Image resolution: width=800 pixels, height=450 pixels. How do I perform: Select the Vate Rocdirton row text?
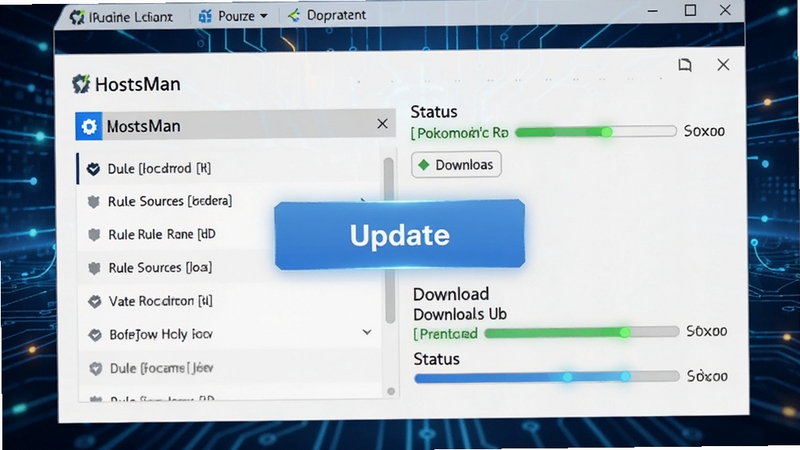point(161,301)
